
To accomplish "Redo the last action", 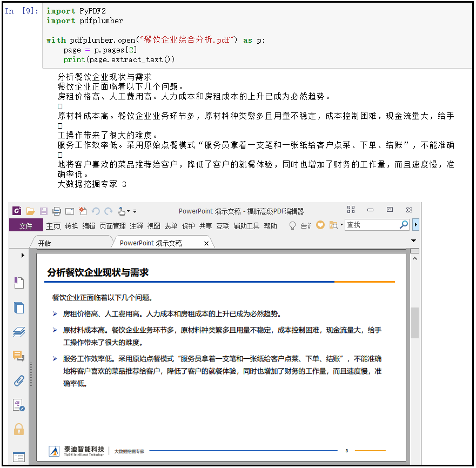I will click(108, 211).
